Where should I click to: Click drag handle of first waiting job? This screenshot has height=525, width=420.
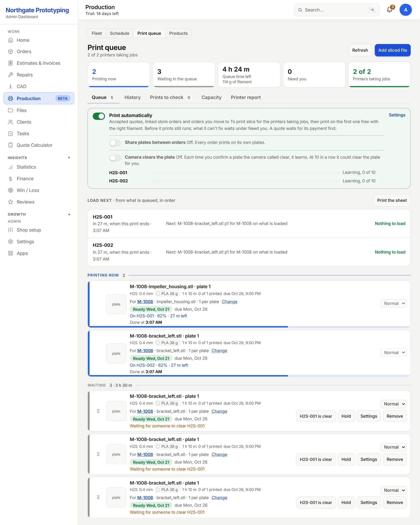[98, 411]
